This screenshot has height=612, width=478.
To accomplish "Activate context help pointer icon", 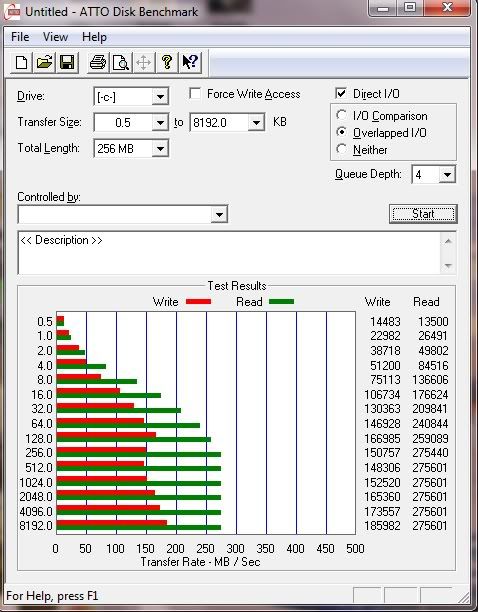I will pyautogui.click(x=190, y=62).
